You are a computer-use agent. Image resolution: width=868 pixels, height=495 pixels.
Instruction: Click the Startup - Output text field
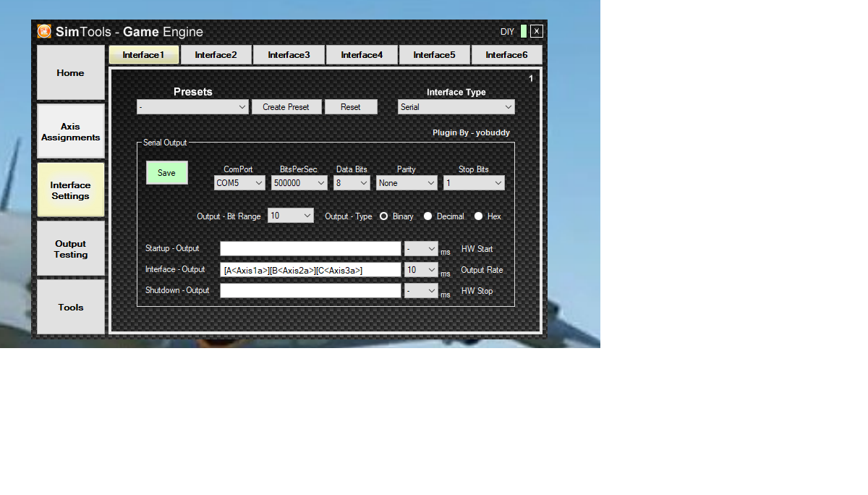(310, 249)
